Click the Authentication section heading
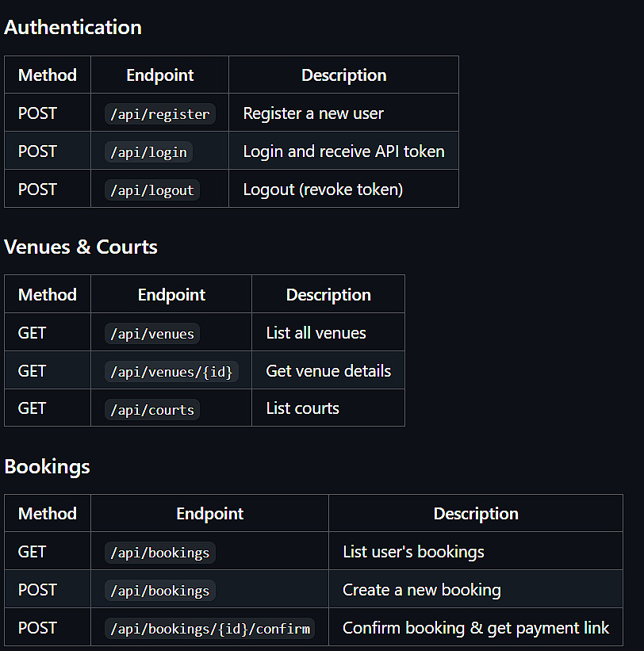This screenshot has height=651, width=644. 73,27
